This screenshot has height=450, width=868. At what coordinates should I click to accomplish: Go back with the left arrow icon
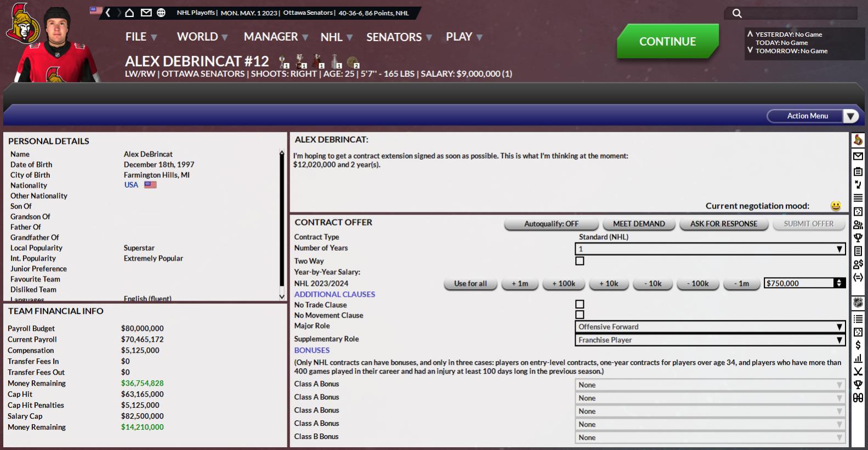(x=109, y=13)
